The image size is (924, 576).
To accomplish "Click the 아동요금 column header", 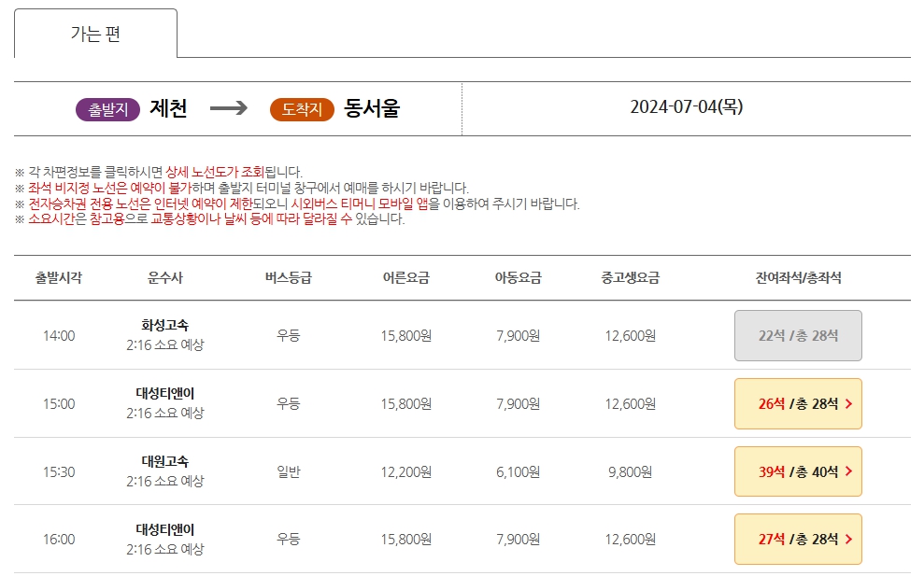I will click(x=518, y=277).
